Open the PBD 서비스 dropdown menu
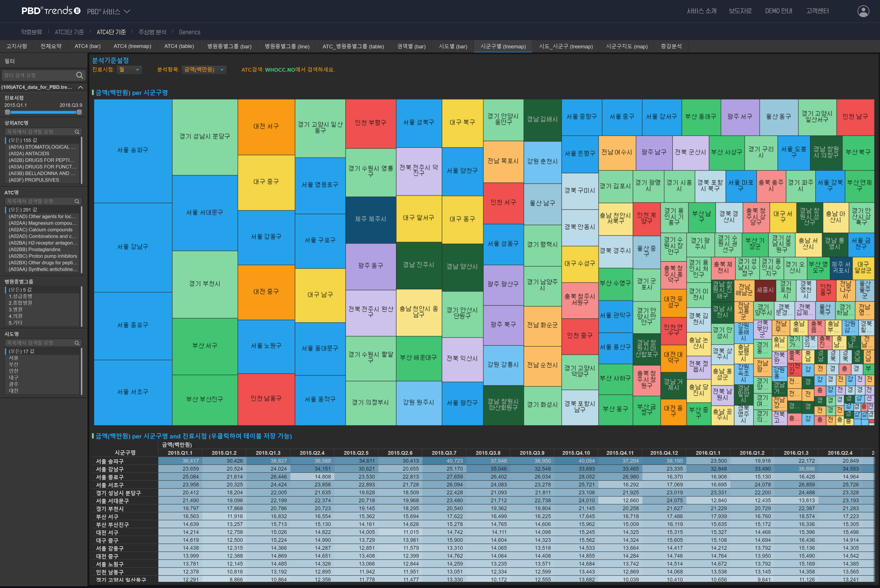Image resolution: width=880 pixels, height=588 pixels. click(x=108, y=12)
